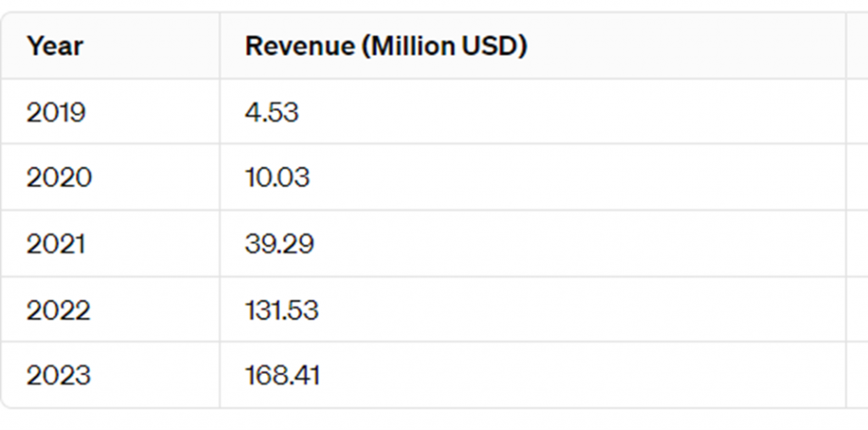Screen dimensions: 868x430
Task: Click the empty third-column cell in 2021 row
Action: (x=857, y=243)
